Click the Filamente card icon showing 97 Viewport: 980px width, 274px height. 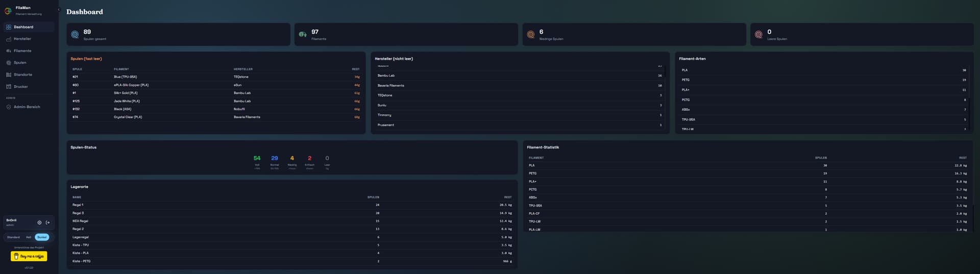pos(303,34)
